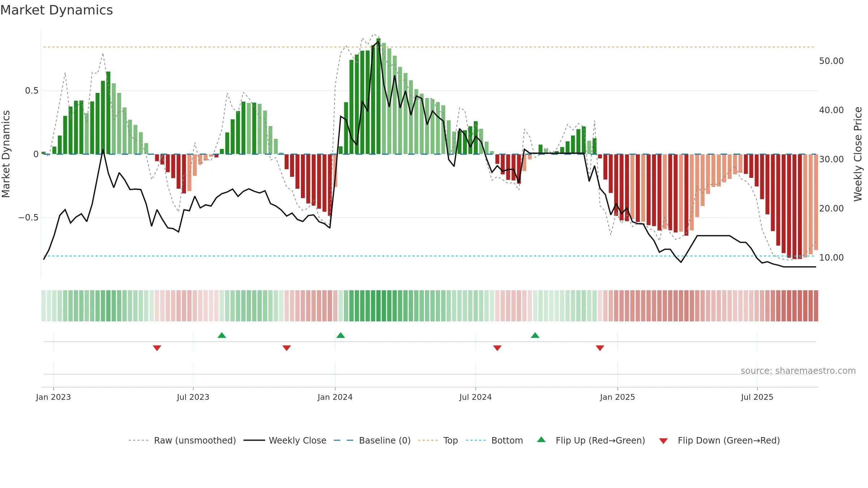Viewport: 868px width, 488px height.
Task: Select the Flip Up marker after Jul 2023
Action: click(222, 335)
